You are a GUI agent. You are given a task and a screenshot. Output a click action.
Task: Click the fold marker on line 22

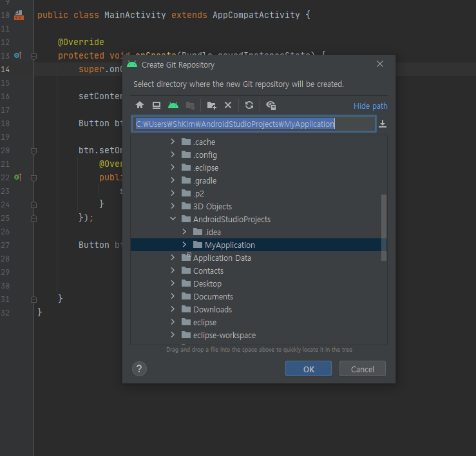(33, 178)
